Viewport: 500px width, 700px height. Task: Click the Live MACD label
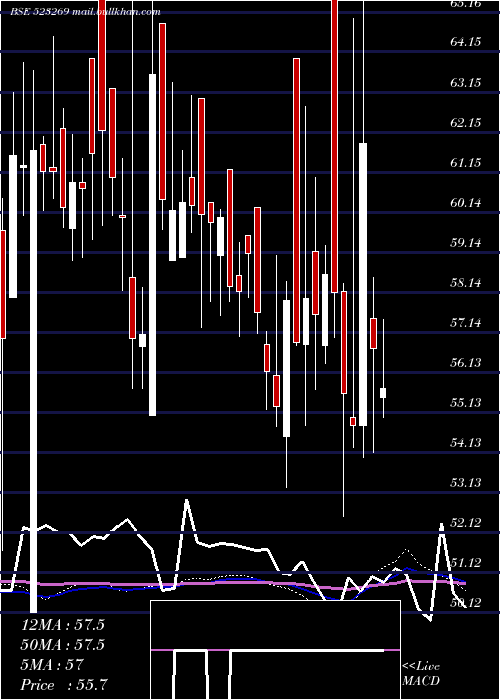[x=421, y=674]
